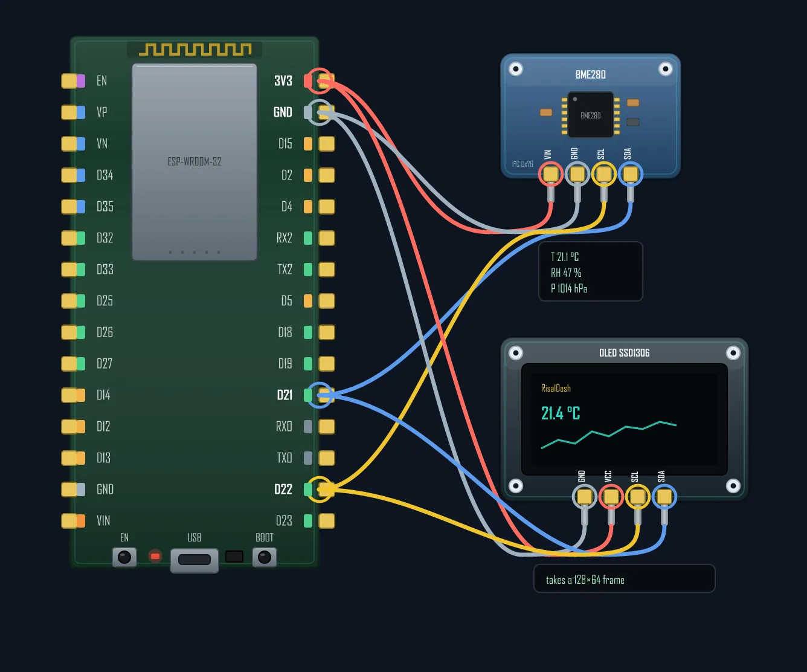Click the D32 pin pad
This screenshot has height=672, width=807.
(x=69, y=237)
